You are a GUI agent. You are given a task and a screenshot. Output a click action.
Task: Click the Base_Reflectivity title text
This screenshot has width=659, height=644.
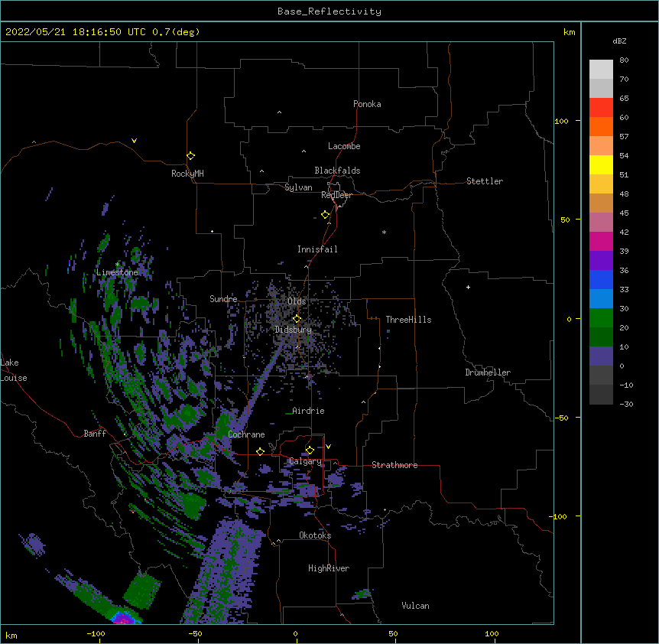[x=329, y=11]
